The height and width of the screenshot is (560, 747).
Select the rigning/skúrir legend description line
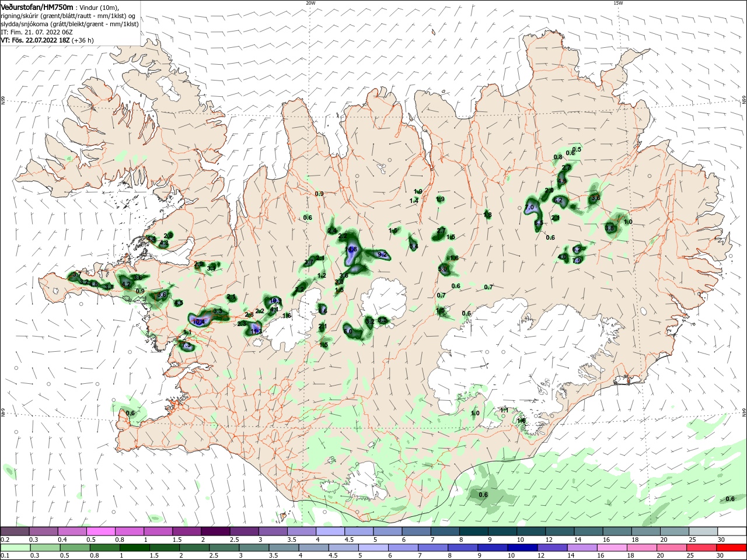[x=68, y=16]
